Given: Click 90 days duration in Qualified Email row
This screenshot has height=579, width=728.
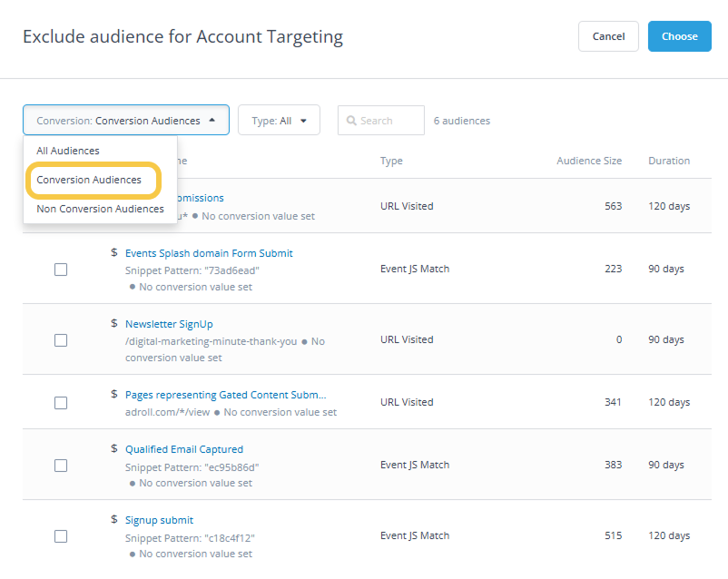Looking at the screenshot, I should pyautogui.click(x=666, y=465).
